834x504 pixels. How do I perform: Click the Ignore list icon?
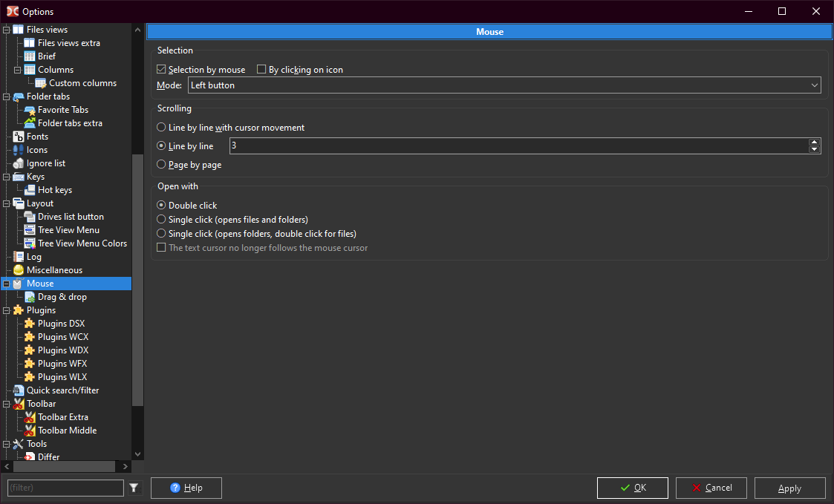click(x=19, y=163)
